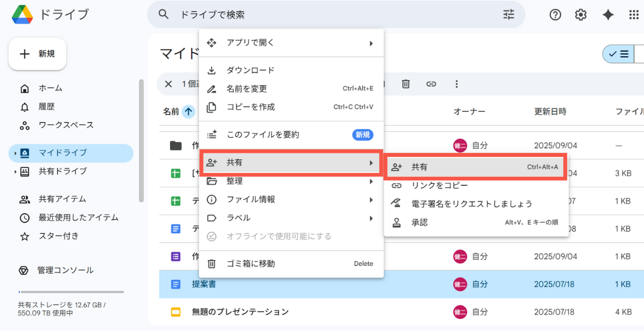Clear selection with the X next to 1個選択

click(x=169, y=84)
